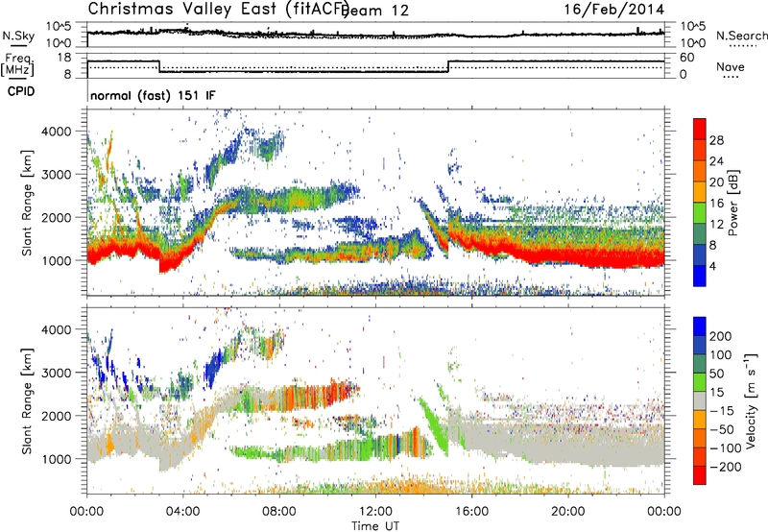Click the 'Christmas Valley East (fitACF)' title
Screen dimensions: 768x532
[218, 9]
